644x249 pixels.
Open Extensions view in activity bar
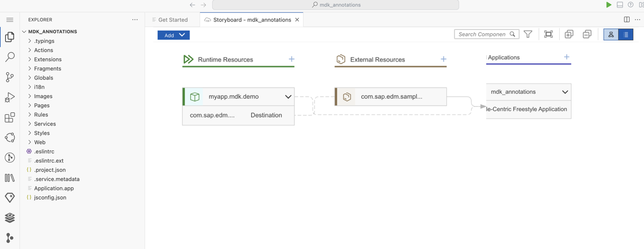pyautogui.click(x=10, y=118)
